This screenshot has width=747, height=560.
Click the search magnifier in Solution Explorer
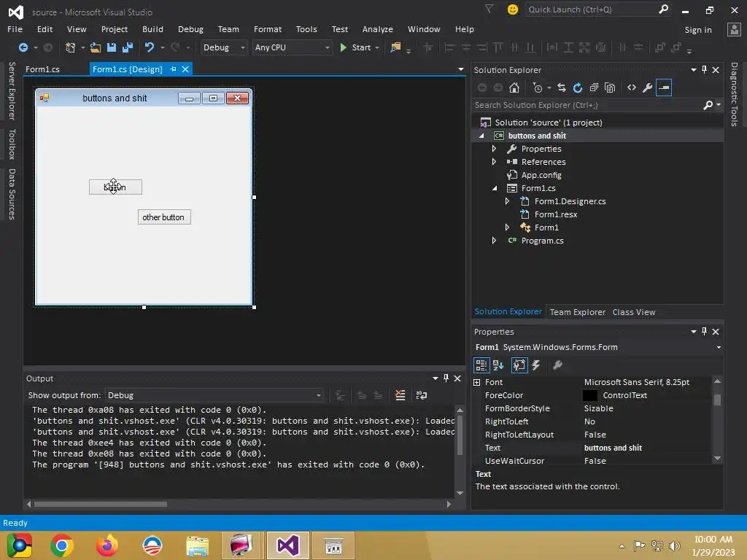point(708,105)
